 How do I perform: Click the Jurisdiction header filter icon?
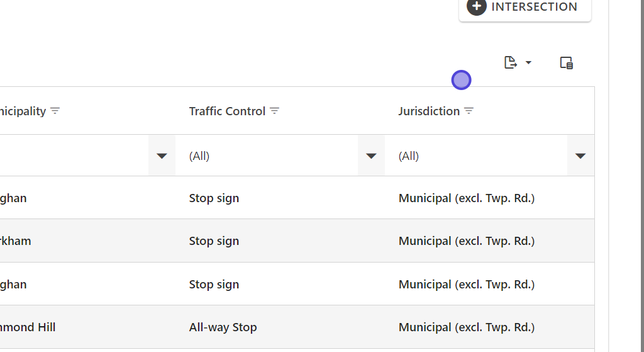(469, 111)
